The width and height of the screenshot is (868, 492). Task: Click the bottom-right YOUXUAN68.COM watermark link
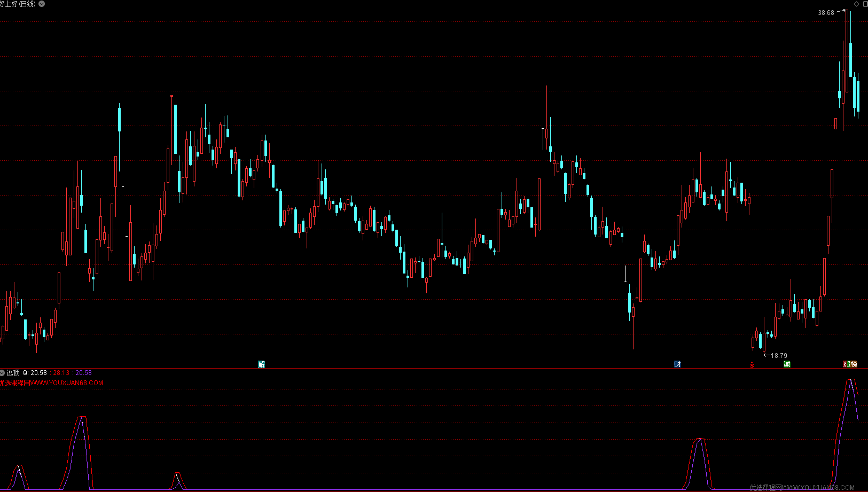click(802, 488)
